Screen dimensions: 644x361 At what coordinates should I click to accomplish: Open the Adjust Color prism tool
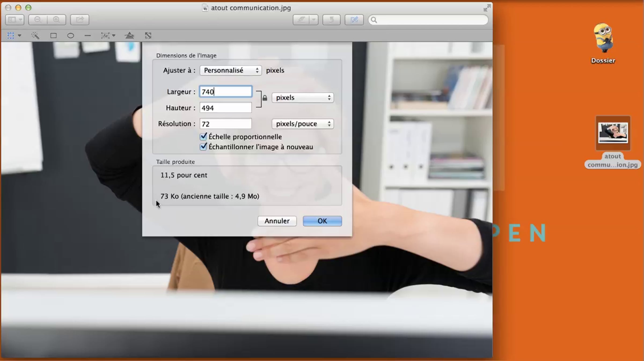(129, 36)
